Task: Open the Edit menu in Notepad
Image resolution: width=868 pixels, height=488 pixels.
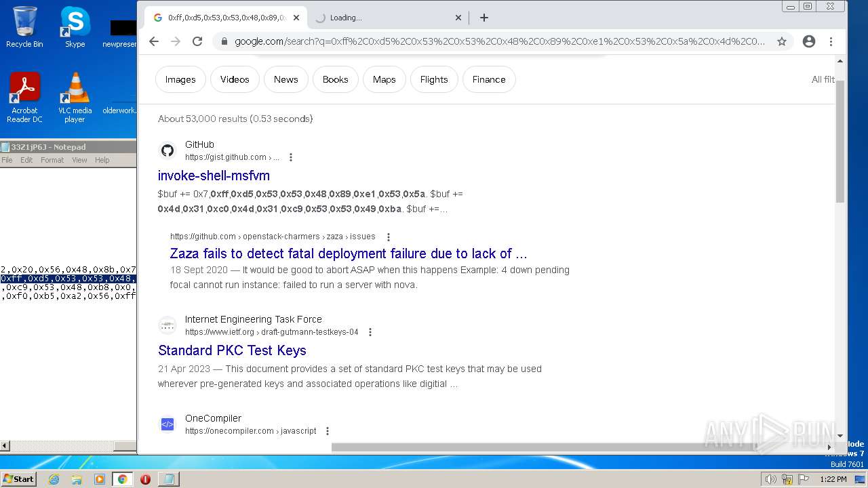Action: (x=26, y=160)
